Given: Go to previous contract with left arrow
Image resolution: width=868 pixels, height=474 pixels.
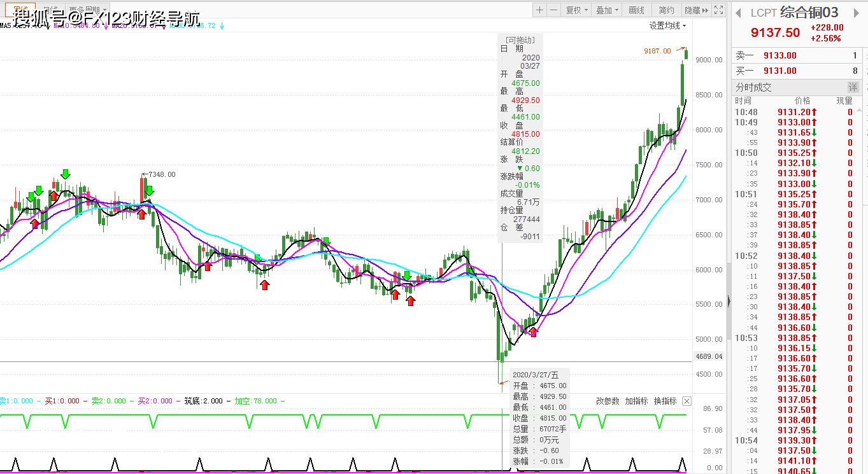Looking at the screenshot, I should (739, 13).
